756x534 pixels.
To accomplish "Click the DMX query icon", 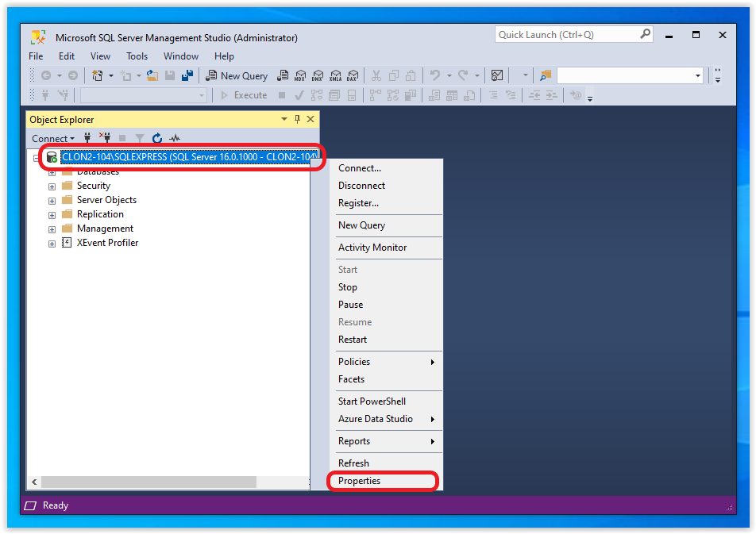I will (318, 75).
